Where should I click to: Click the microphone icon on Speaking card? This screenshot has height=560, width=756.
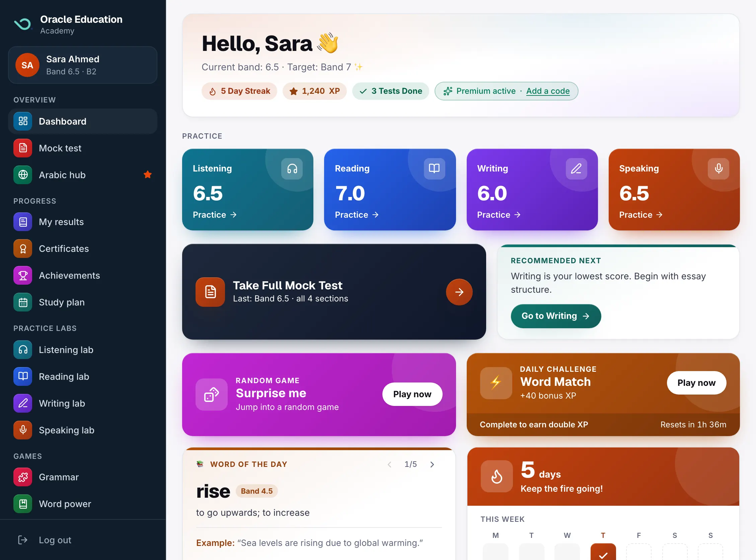click(718, 168)
